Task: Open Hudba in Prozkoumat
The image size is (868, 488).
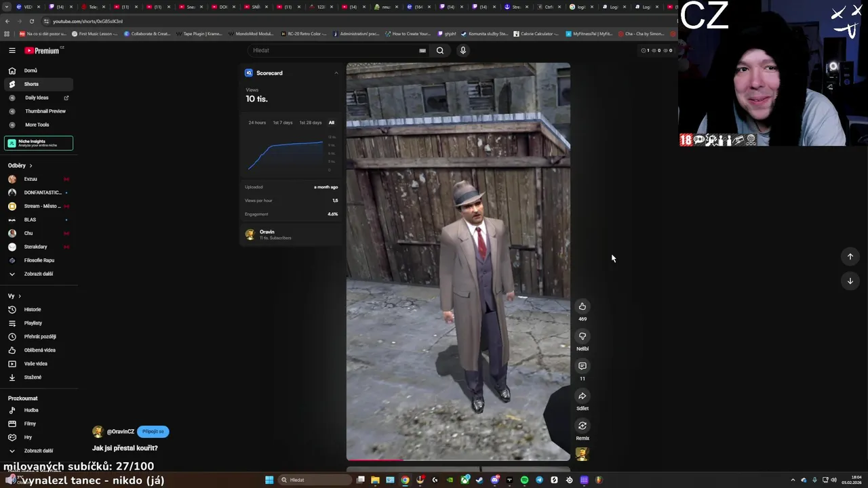Action: coord(39,410)
